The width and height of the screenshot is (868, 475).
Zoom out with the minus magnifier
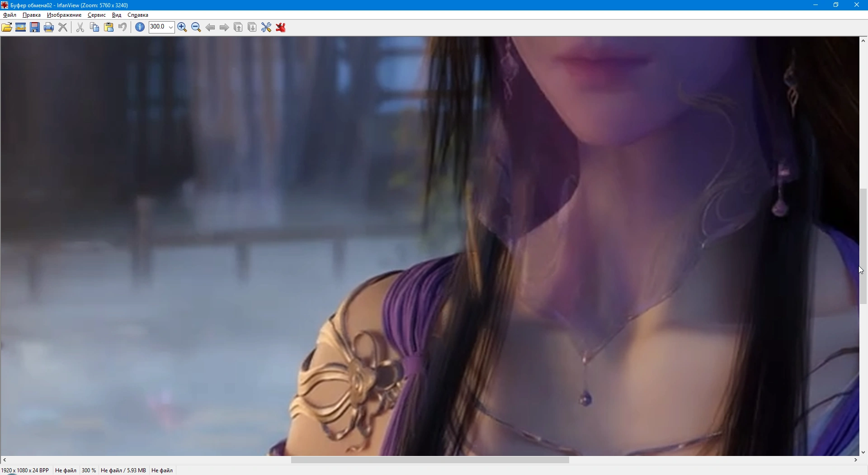pos(196,27)
